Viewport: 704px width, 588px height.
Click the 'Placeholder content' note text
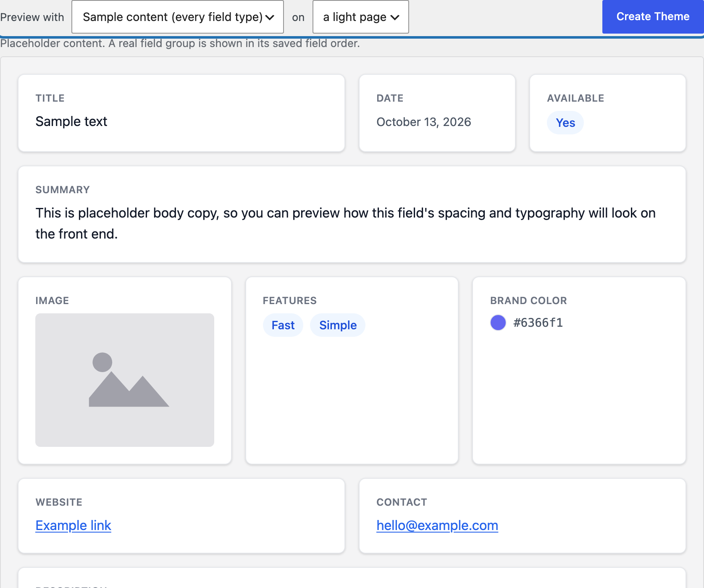180,44
